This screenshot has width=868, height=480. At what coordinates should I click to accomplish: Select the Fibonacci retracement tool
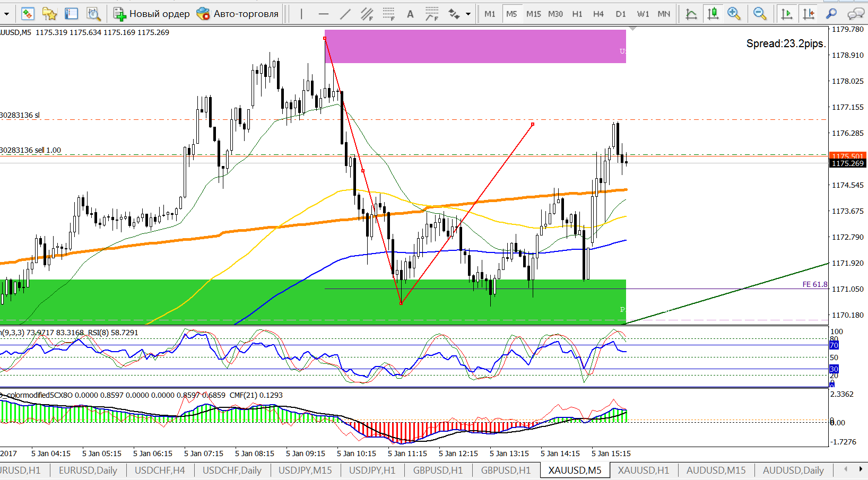[x=389, y=14]
